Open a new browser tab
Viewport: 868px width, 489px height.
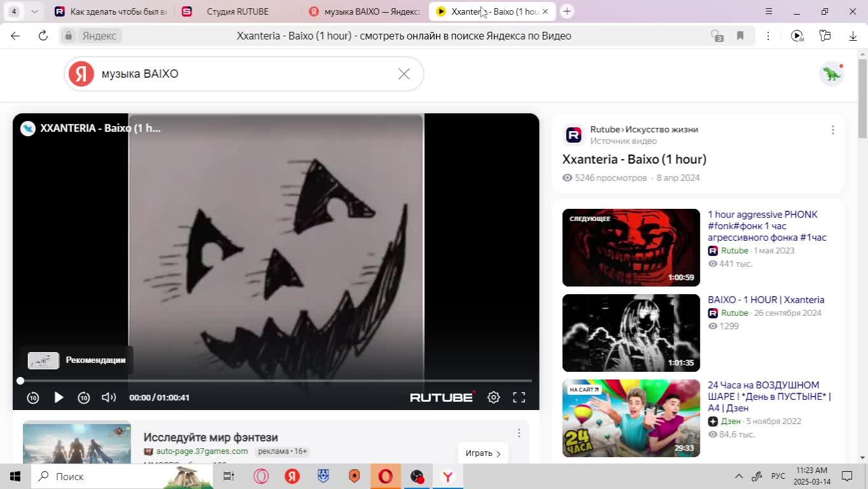pyautogui.click(x=567, y=11)
